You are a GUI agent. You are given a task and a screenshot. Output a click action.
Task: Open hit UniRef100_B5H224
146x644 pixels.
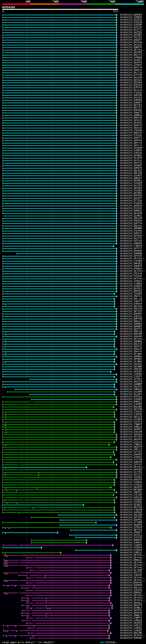coord(131,560)
